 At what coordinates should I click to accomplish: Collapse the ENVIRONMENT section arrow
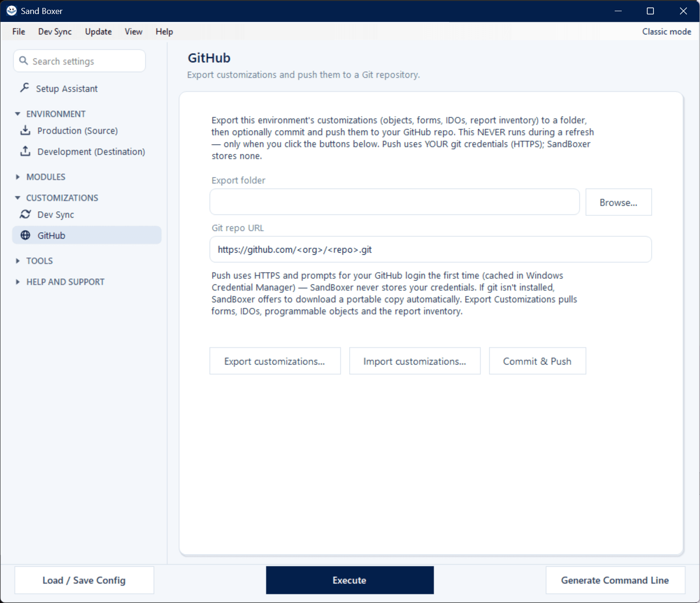18,114
